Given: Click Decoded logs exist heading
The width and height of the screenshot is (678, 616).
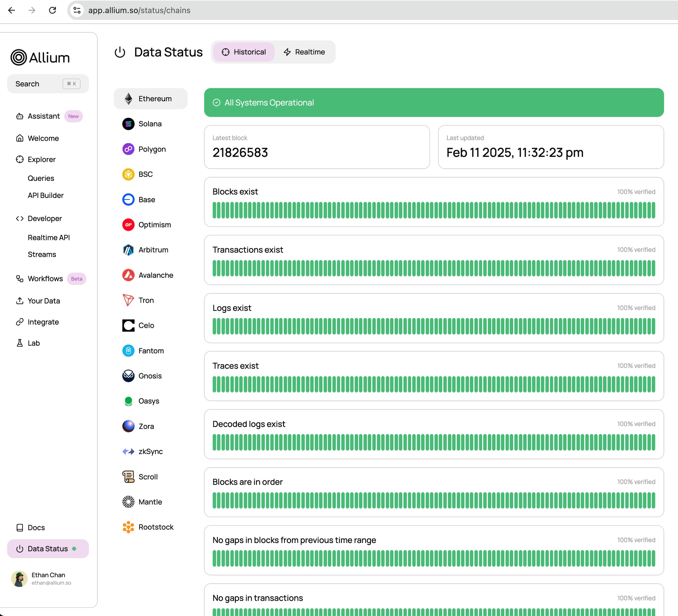Looking at the screenshot, I should pos(249,424).
